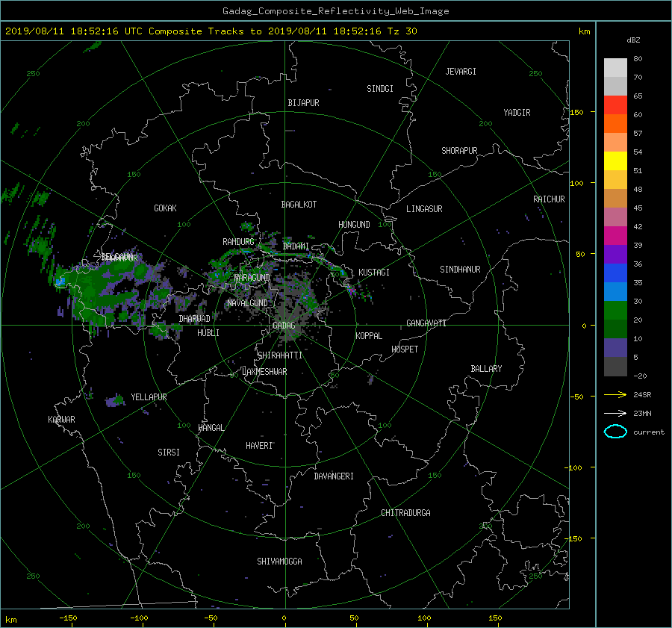
Task: Select the RAICHUR label on the map
Action: tap(549, 199)
